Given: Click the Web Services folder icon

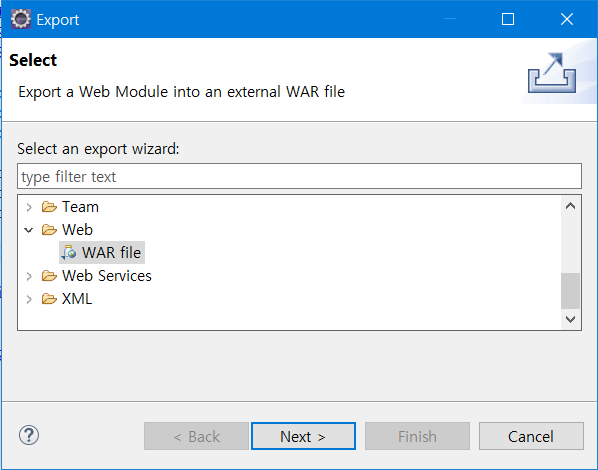Looking at the screenshot, I should click(49, 276).
